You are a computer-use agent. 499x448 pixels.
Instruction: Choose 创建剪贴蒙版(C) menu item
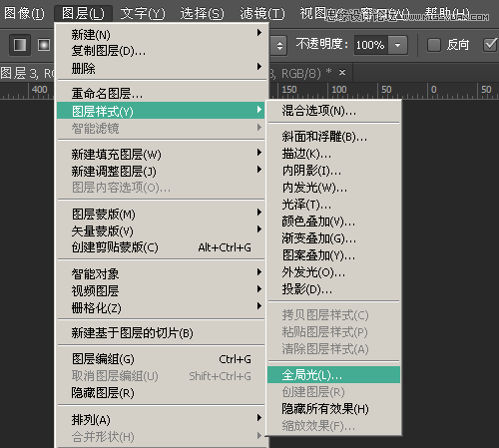tap(162, 247)
